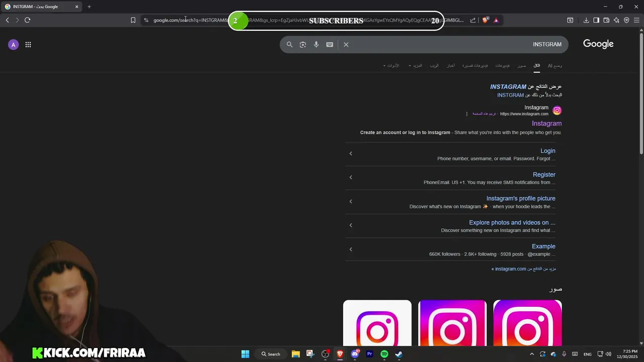Click the magnifier icon in Google search box
The width and height of the screenshot is (644, 362).
[289, 44]
